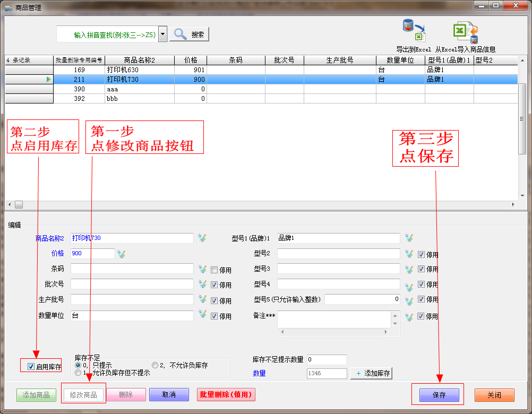Click the edit icon beside 价格 field
The image size is (532, 414).
coord(122,254)
